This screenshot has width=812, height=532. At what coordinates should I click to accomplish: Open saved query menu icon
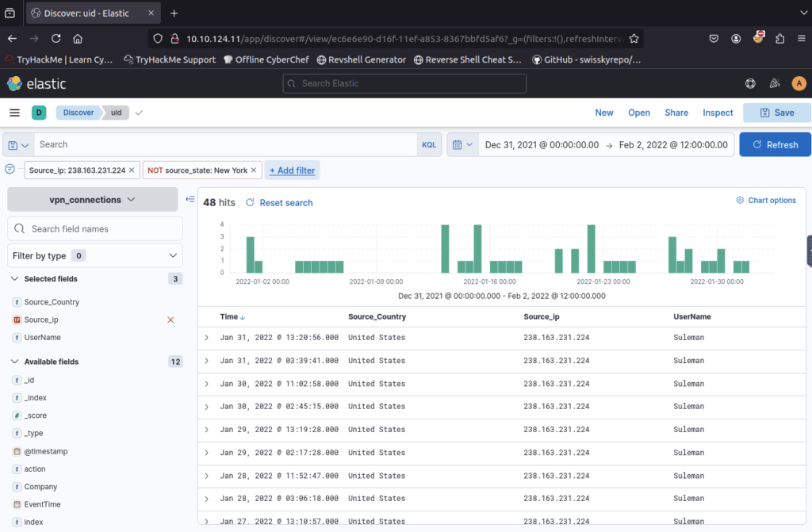(x=18, y=145)
